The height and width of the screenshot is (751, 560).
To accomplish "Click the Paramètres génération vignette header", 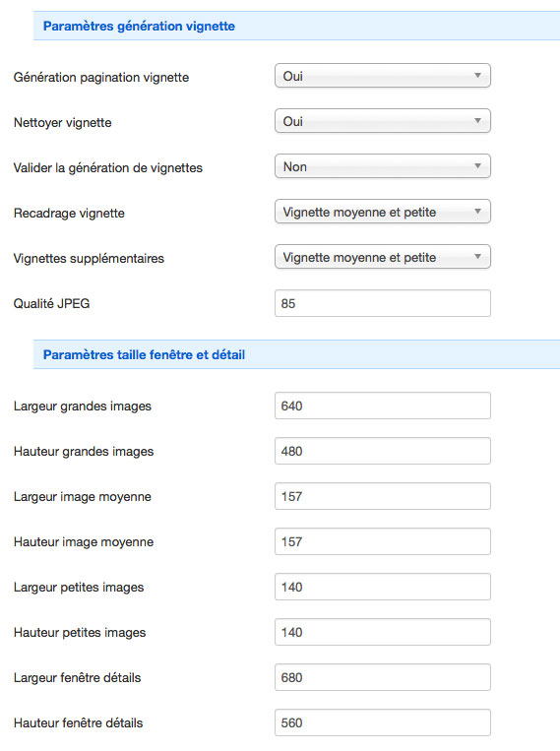I will click(x=139, y=26).
